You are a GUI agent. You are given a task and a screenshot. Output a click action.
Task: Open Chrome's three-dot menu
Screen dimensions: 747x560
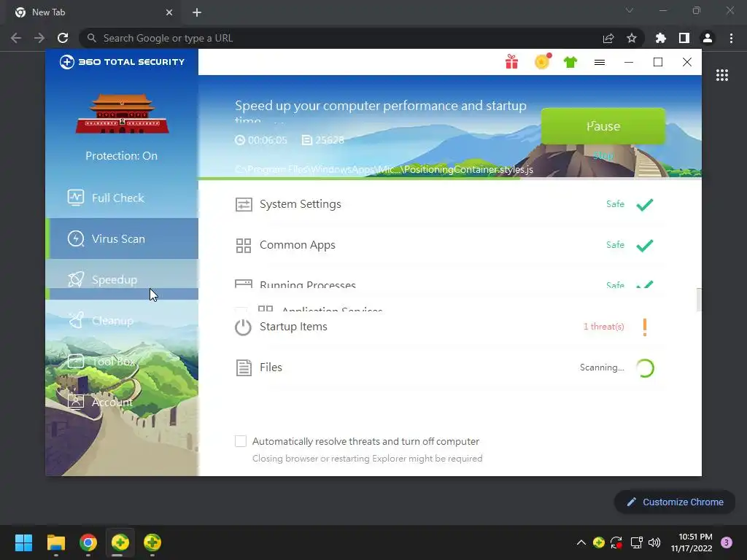(731, 38)
